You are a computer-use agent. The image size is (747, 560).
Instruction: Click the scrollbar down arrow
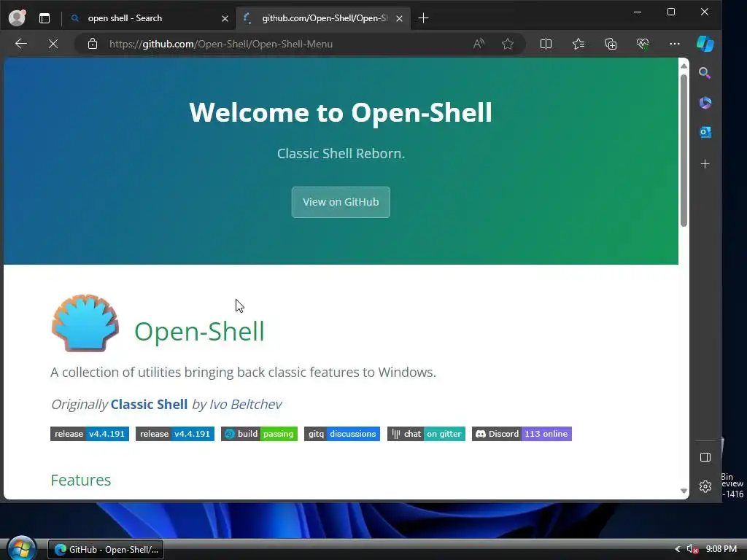coord(684,491)
